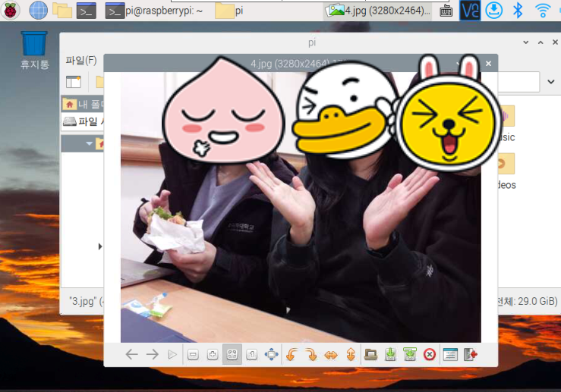Launch terminal from taskbar launcher
The height and width of the screenshot is (392, 561).
(x=87, y=11)
